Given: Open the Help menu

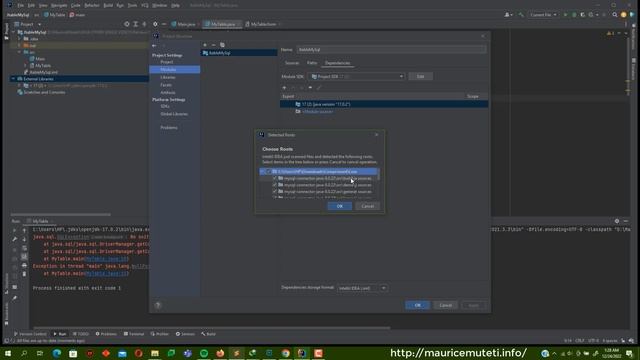Looking at the screenshot, I should (x=176, y=5).
